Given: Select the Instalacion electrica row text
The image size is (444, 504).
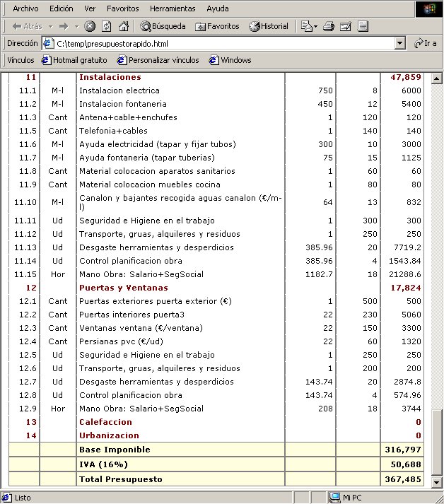Looking at the screenshot, I should 119,90.
